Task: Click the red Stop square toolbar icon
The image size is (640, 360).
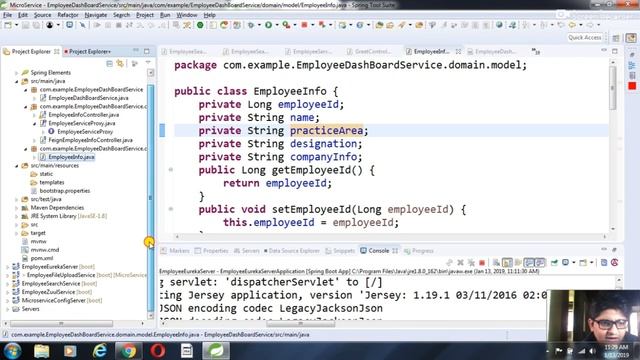Action: coord(304,25)
